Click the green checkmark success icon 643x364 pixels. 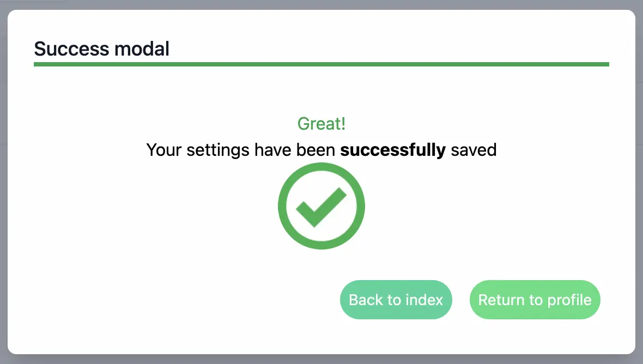pyautogui.click(x=321, y=208)
